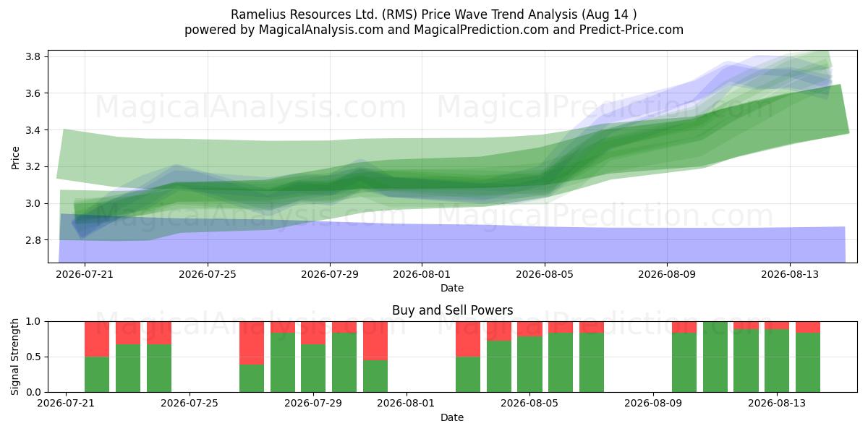Click the 'Price' y-axis label
Screen dimensions: 868x434
pos(16,156)
